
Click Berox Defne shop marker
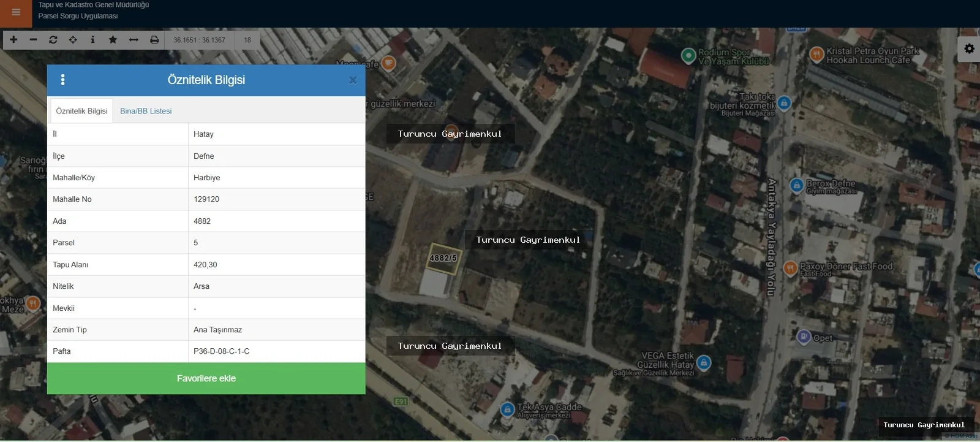[x=796, y=185]
